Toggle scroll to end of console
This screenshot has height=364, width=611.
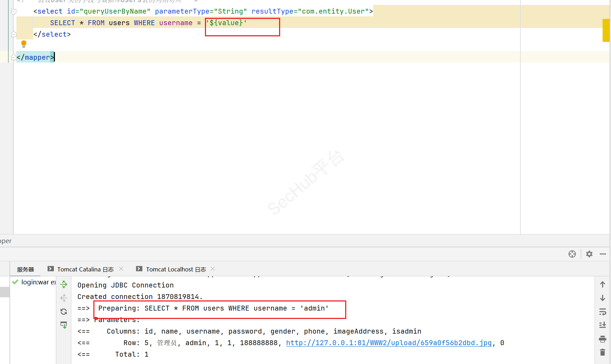602,325
